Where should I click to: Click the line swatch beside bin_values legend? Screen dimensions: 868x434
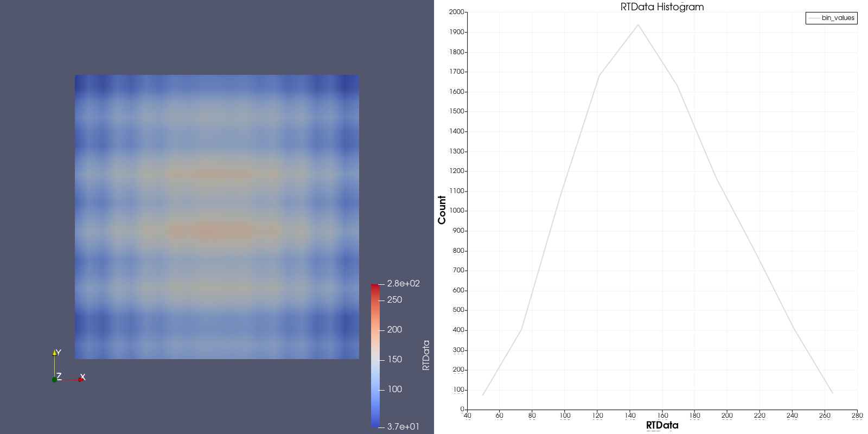point(814,18)
